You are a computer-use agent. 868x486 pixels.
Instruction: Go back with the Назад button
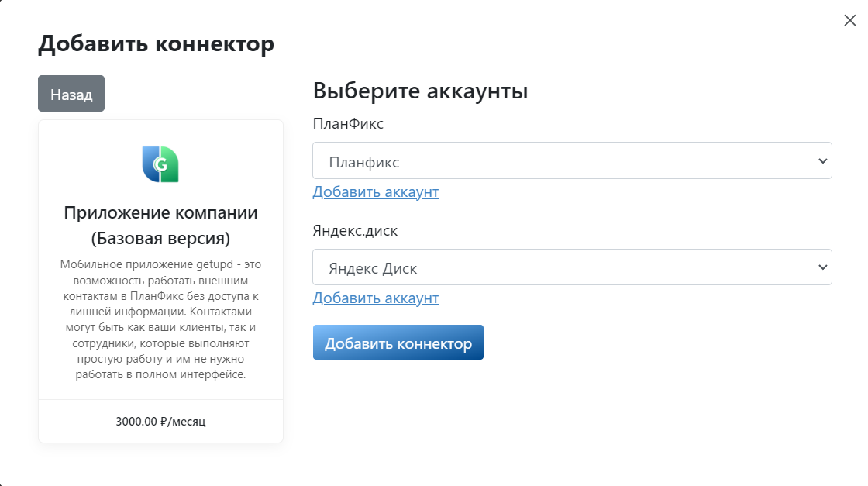click(71, 94)
